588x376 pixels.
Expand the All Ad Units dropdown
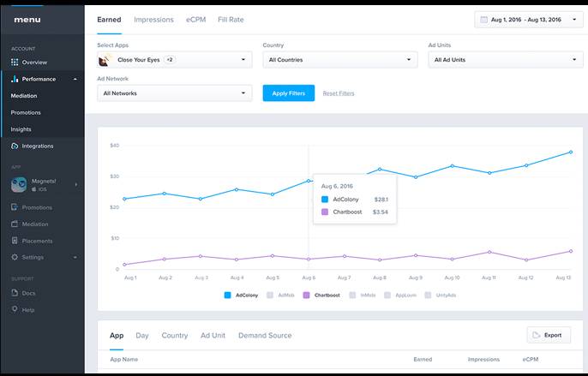505,60
